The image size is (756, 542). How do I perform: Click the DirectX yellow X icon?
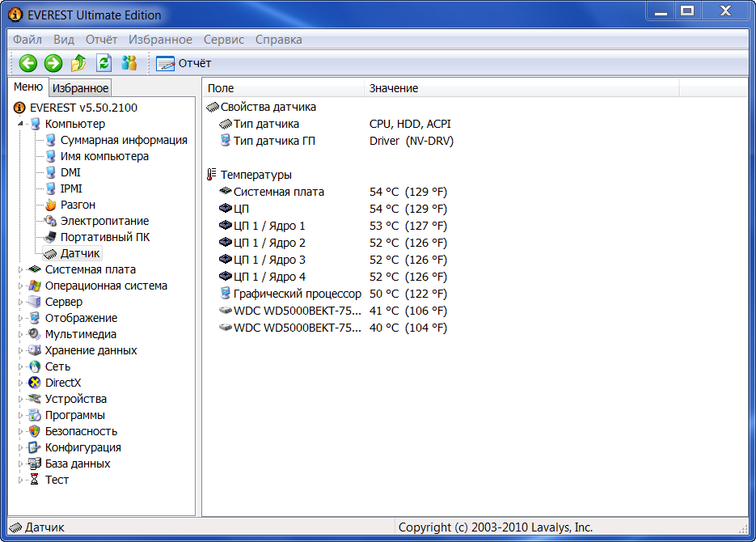(x=35, y=383)
